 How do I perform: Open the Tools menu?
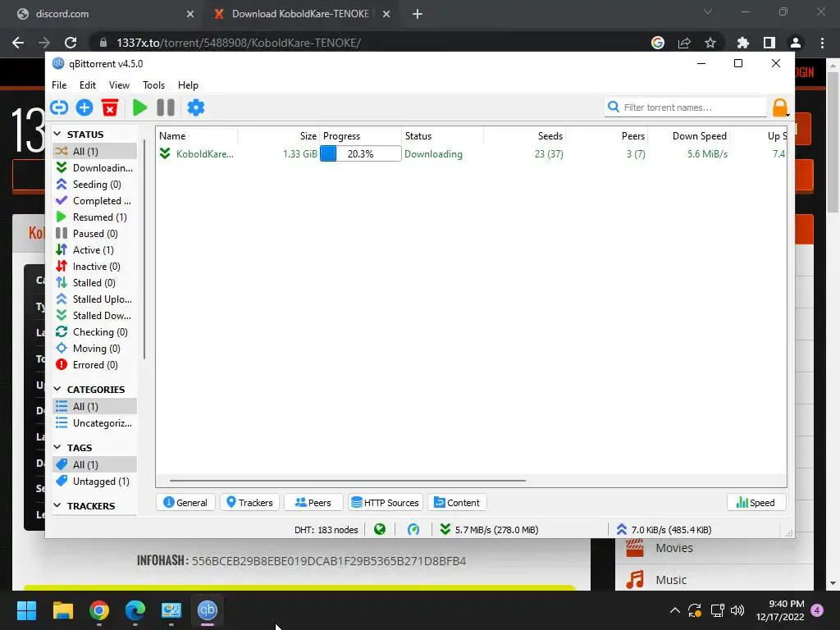(x=153, y=85)
